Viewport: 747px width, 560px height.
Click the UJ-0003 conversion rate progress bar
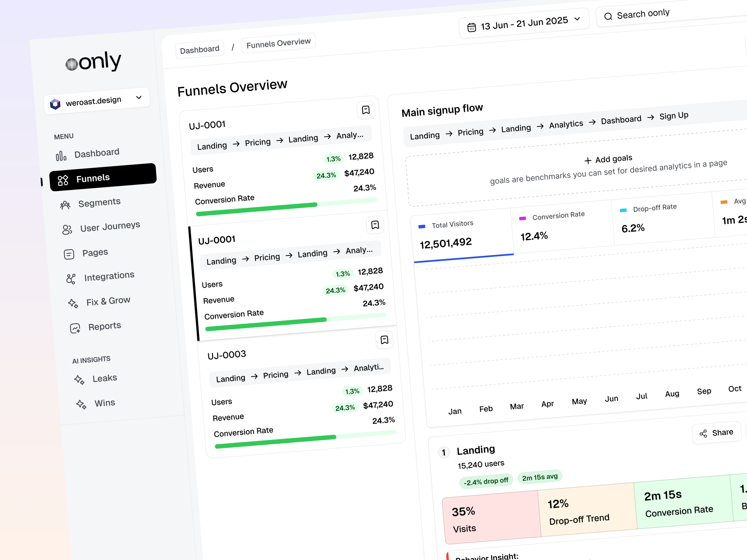[x=305, y=439]
